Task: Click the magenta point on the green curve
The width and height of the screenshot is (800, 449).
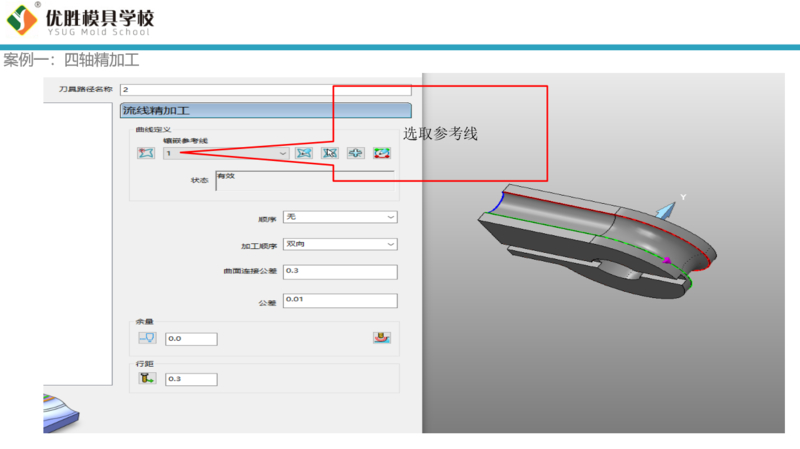Action: [667, 260]
